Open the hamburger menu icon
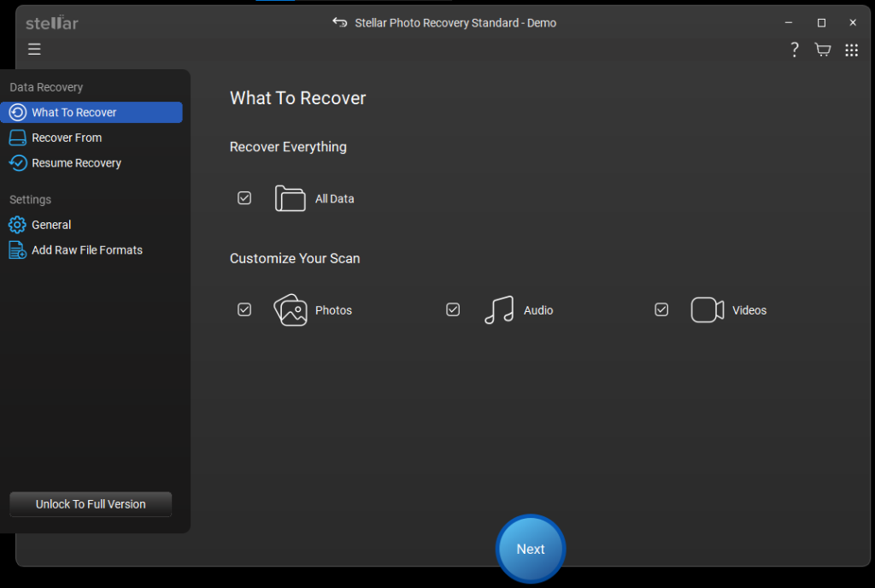This screenshot has height=588, width=875. click(x=34, y=49)
